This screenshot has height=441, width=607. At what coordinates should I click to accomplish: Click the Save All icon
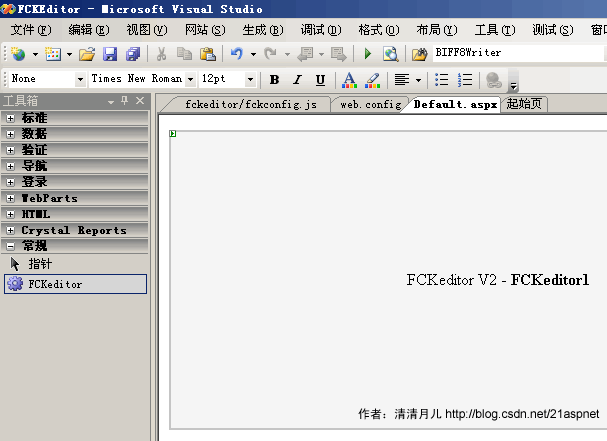pyautogui.click(x=133, y=54)
